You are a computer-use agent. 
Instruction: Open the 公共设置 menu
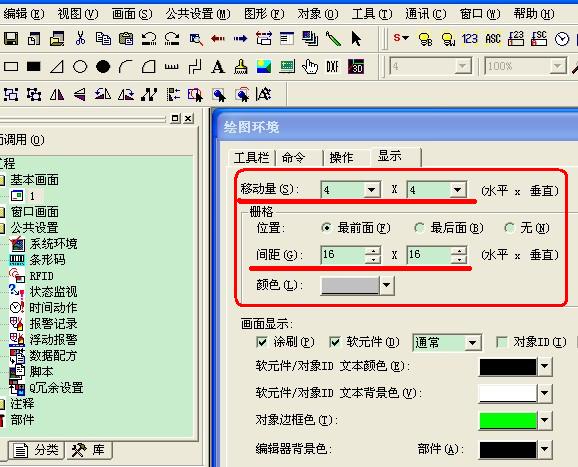198,14
